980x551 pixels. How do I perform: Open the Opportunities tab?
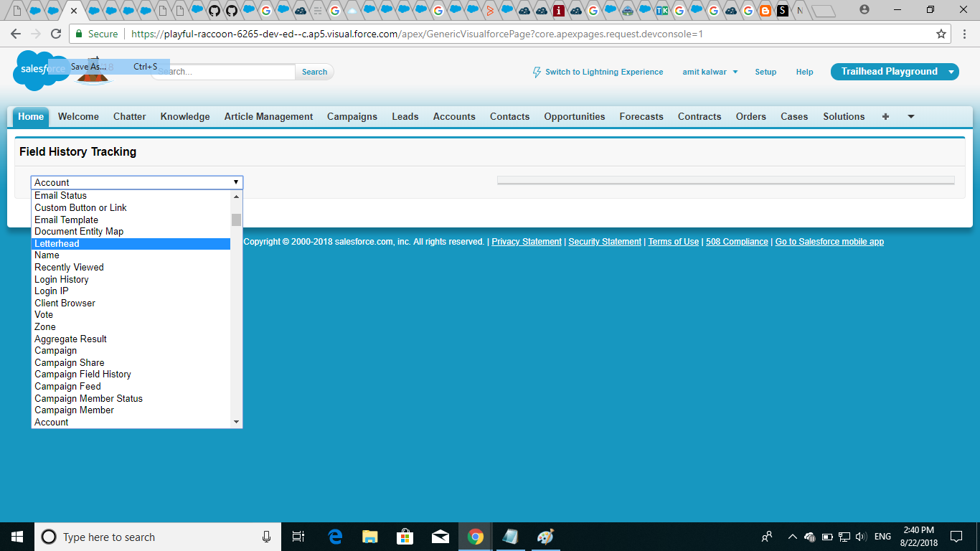[574, 116]
